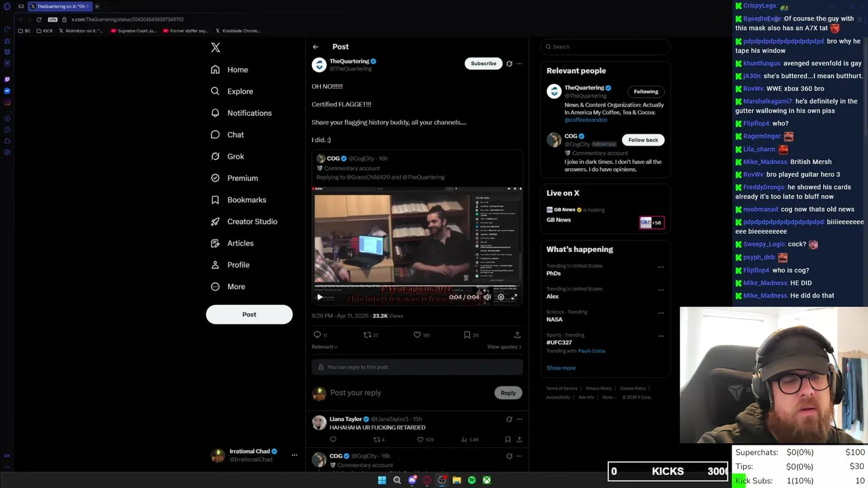Viewport: 868px width, 488px height.
Task: Open File Explorer from the taskbar
Action: (456, 481)
